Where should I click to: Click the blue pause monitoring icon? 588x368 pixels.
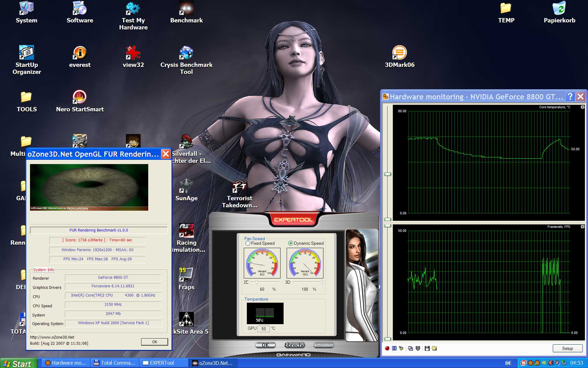[394, 348]
